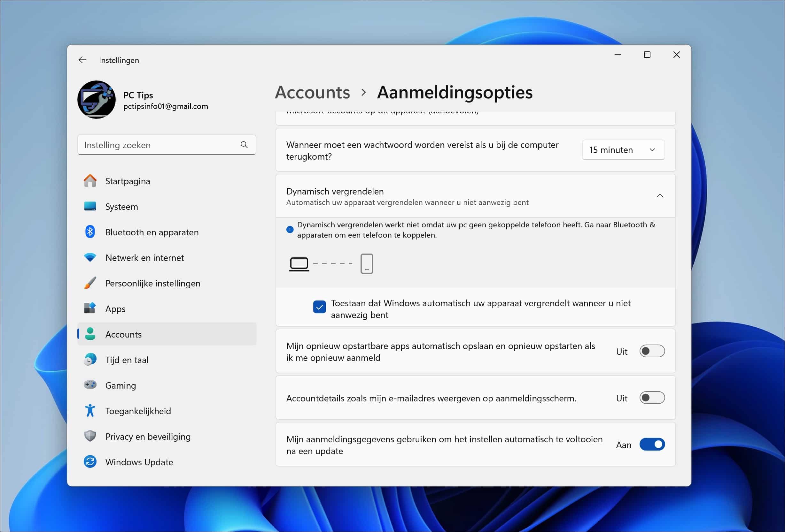Open Bluetooth en apparaten via its icon
Image resolution: width=785 pixels, height=532 pixels.
click(90, 232)
